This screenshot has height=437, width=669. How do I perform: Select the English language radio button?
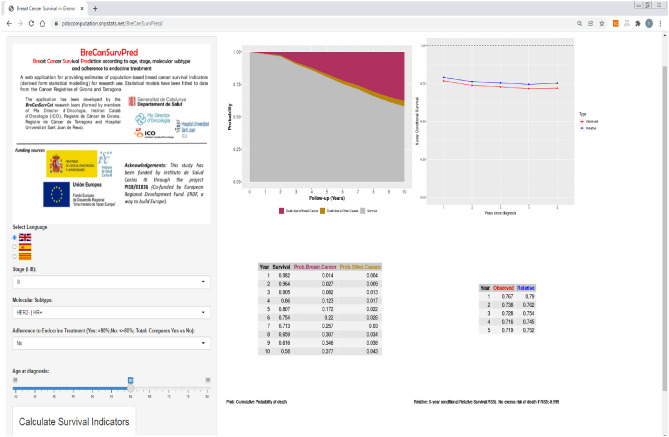coord(15,237)
